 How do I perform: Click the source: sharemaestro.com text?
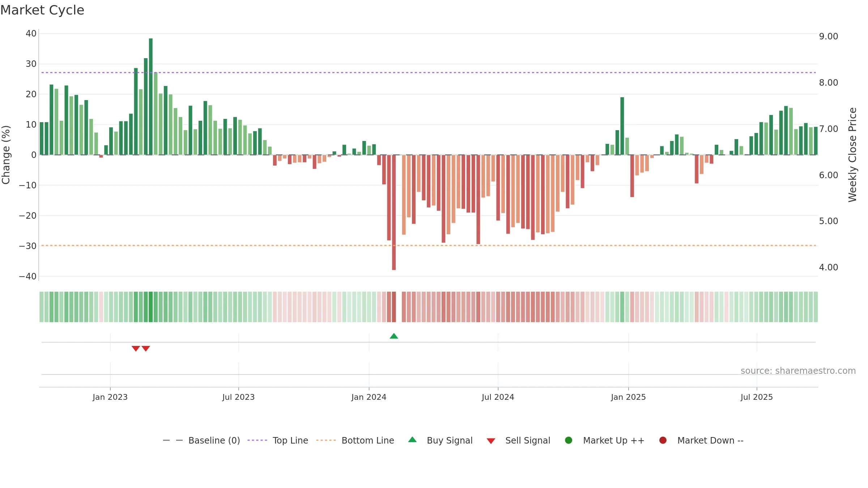(798, 371)
